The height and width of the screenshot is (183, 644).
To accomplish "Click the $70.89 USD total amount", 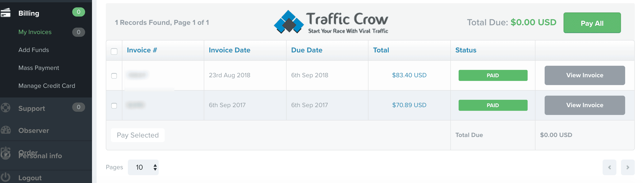I will [409, 105].
